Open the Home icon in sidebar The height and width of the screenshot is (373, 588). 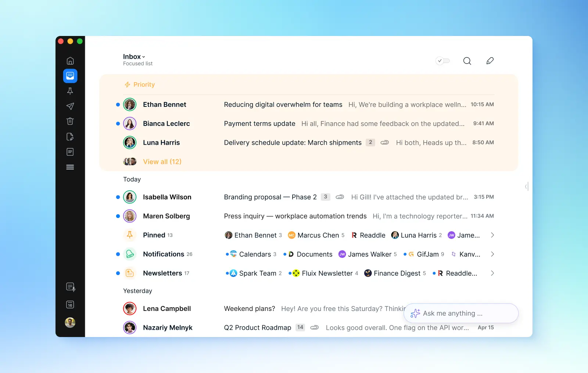tap(70, 61)
